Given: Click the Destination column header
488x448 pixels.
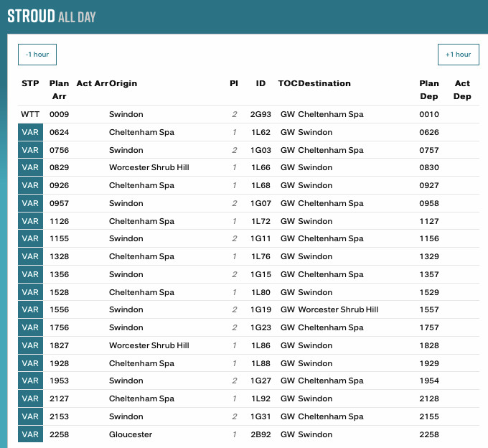Looking at the screenshot, I should tap(324, 84).
